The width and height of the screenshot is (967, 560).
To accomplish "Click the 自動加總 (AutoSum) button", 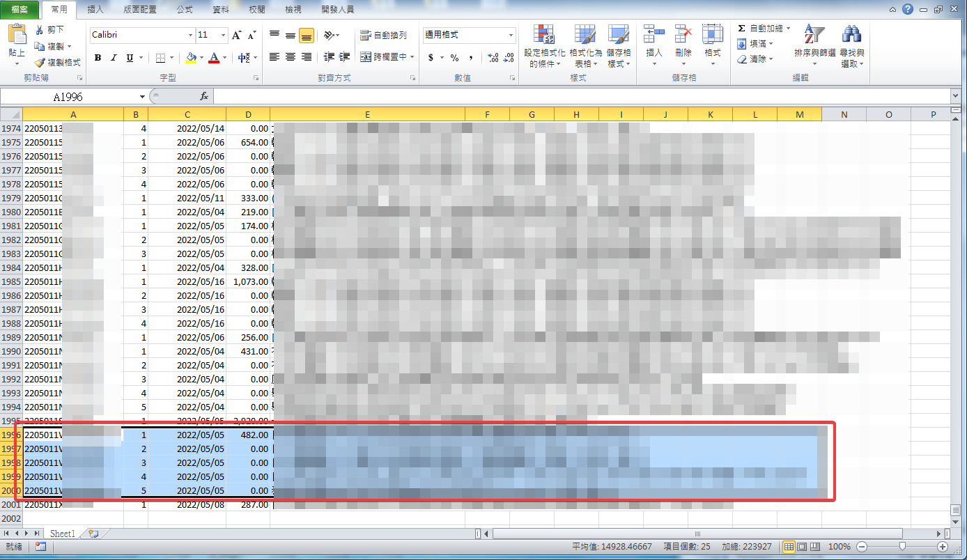I will [x=764, y=29].
